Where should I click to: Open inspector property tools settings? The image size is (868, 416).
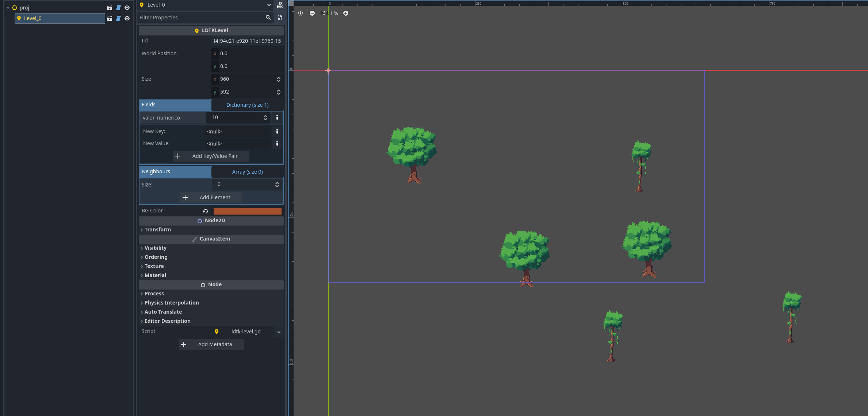(x=280, y=18)
